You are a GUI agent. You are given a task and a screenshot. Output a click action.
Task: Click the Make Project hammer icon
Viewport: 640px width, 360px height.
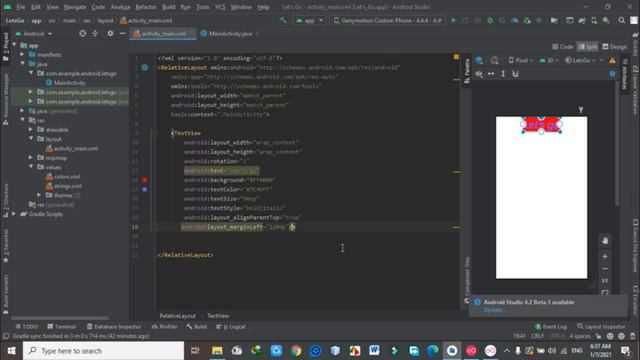[283, 20]
